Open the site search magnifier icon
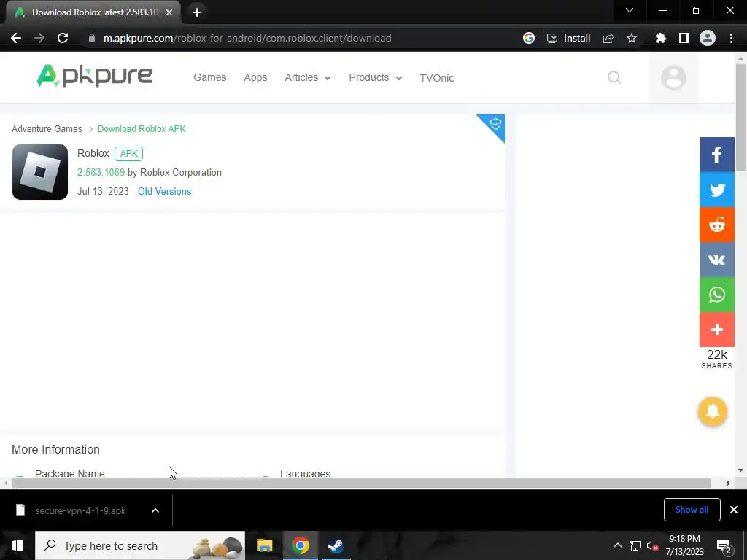This screenshot has width=747, height=560. click(x=614, y=77)
